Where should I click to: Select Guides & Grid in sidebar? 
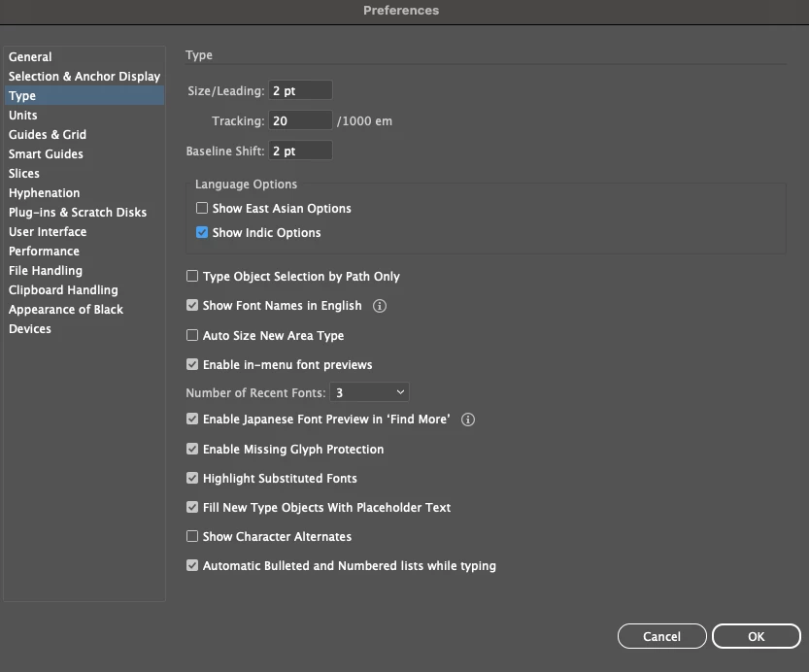click(48, 135)
